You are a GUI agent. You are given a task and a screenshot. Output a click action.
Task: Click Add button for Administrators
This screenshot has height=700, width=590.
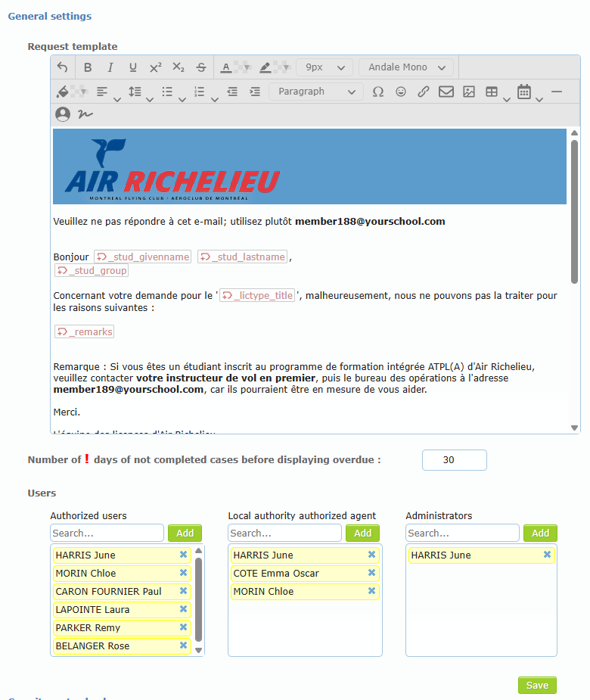(540, 533)
